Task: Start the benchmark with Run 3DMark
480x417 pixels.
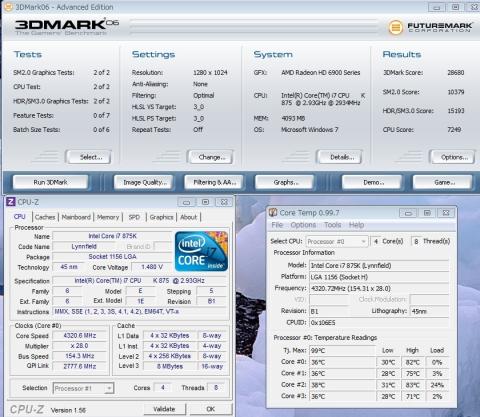Action: (50, 182)
